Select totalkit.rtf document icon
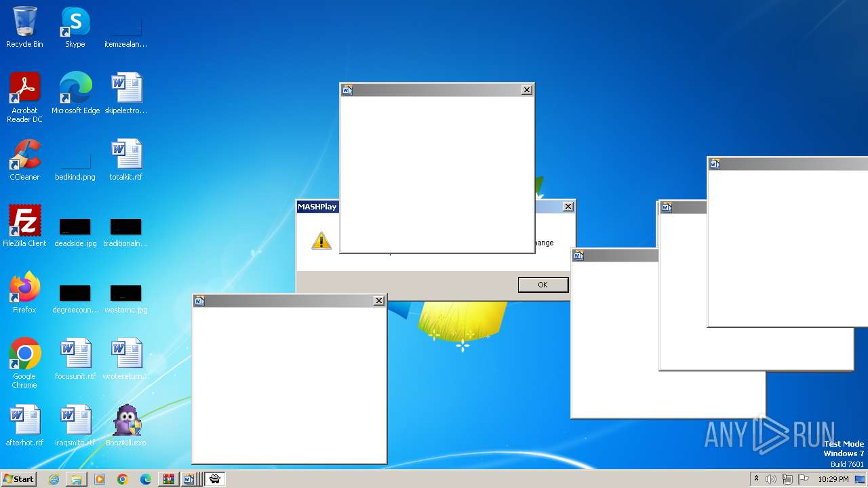Screen dimensions: 868x488 [x=125, y=159]
